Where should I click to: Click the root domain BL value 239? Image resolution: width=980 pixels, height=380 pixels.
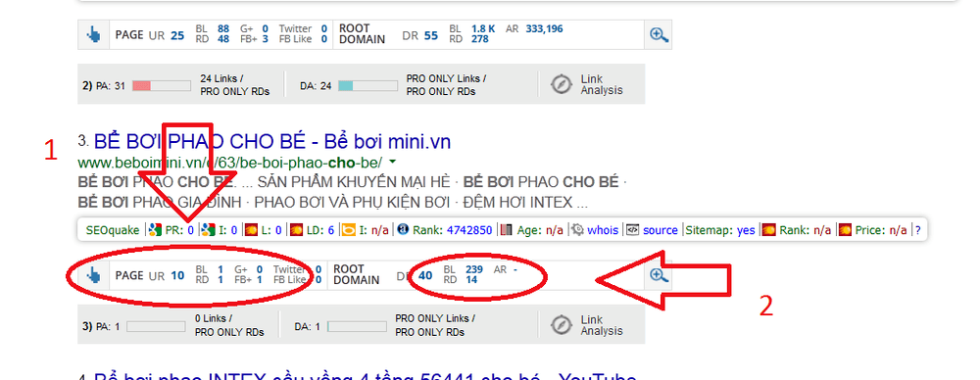[x=474, y=269]
